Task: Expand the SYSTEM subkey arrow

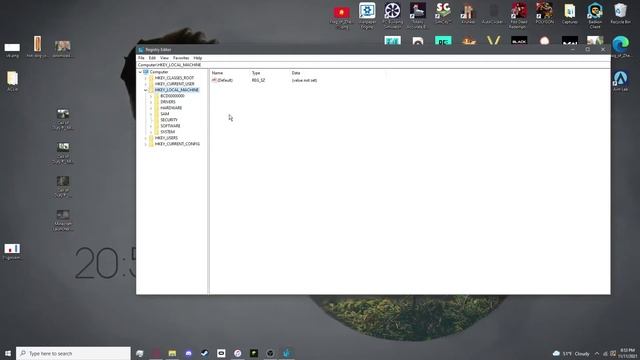Action: click(151, 132)
